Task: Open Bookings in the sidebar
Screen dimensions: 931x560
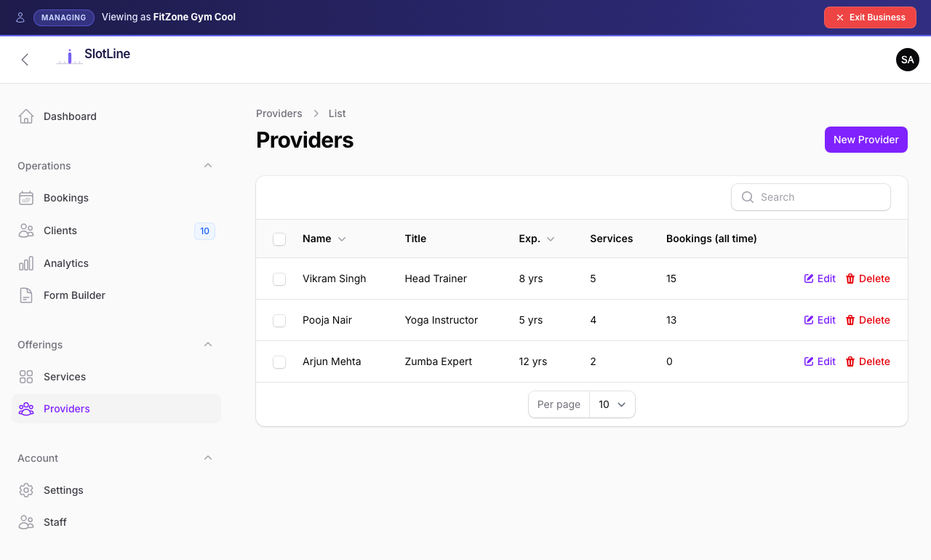Action: pyautogui.click(x=116, y=198)
